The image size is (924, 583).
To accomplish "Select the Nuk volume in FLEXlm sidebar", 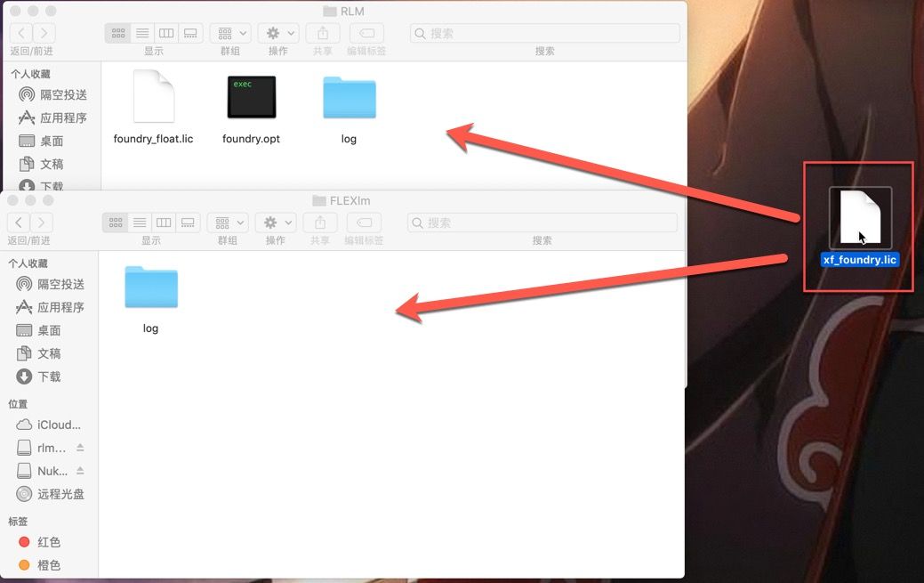I will pos(41,470).
